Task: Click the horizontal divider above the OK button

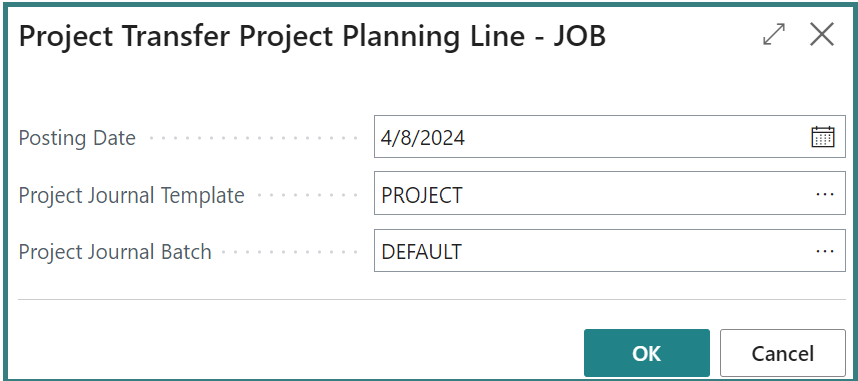Action: tap(432, 299)
